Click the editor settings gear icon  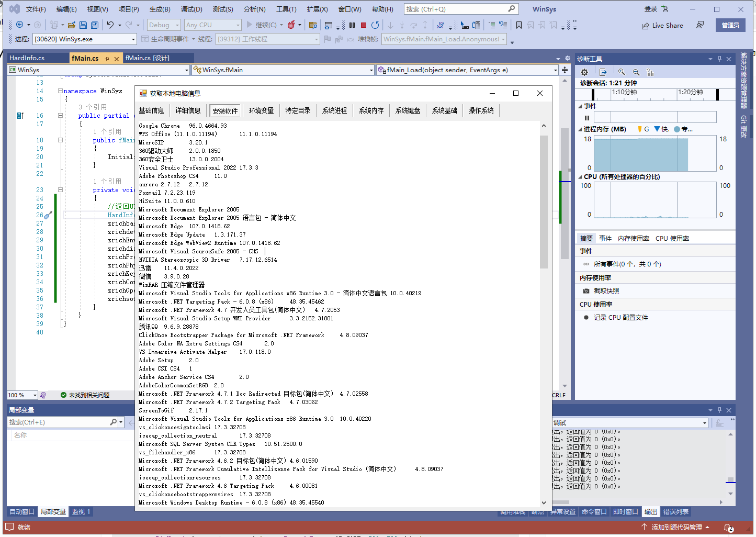[567, 58]
